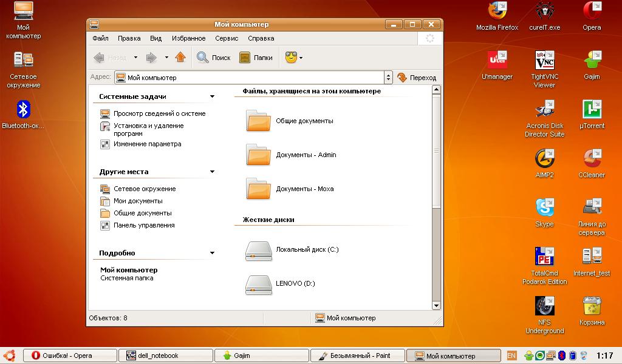
Task: Collapse the Системные задачи section
Action: [x=212, y=96]
